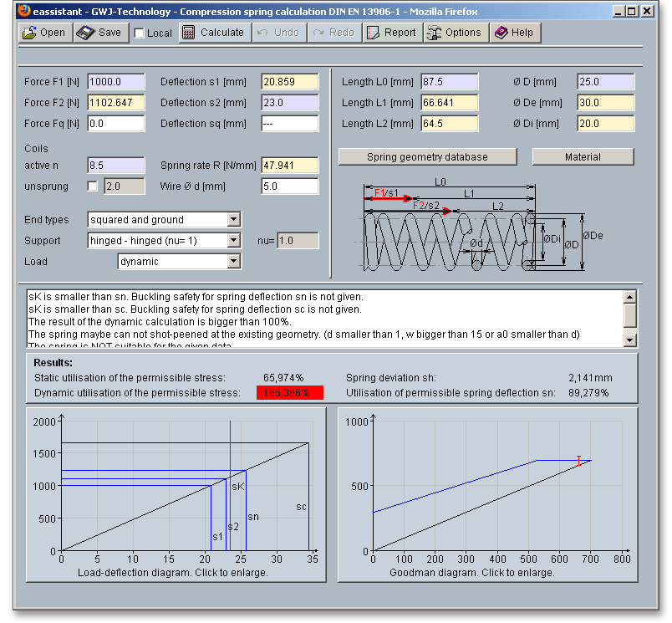Open the Help book icon
The height and width of the screenshot is (623, 672).
pos(501,33)
